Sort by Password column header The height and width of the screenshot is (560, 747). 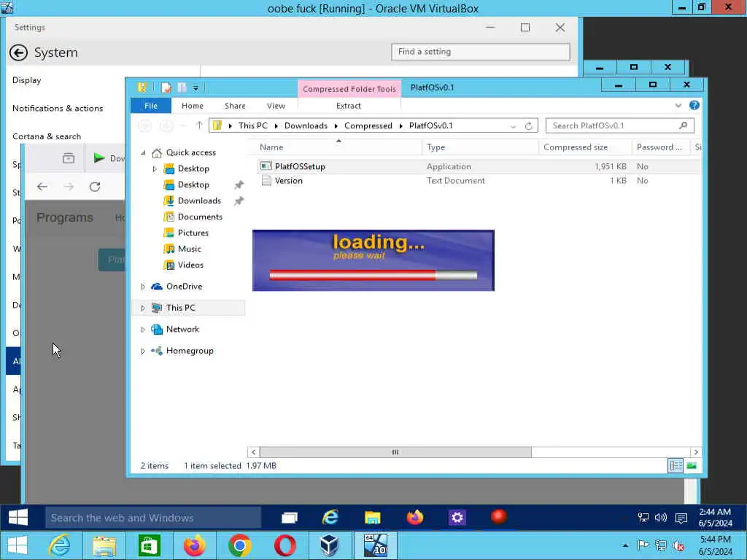click(x=659, y=147)
